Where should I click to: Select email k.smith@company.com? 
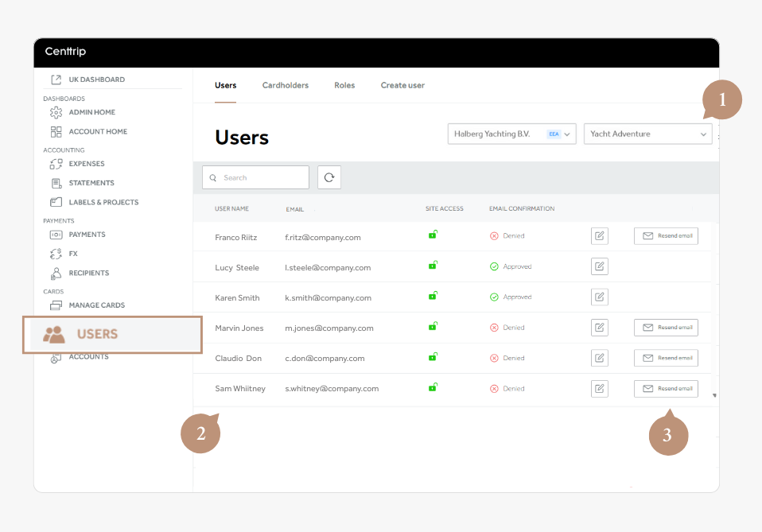click(x=328, y=298)
